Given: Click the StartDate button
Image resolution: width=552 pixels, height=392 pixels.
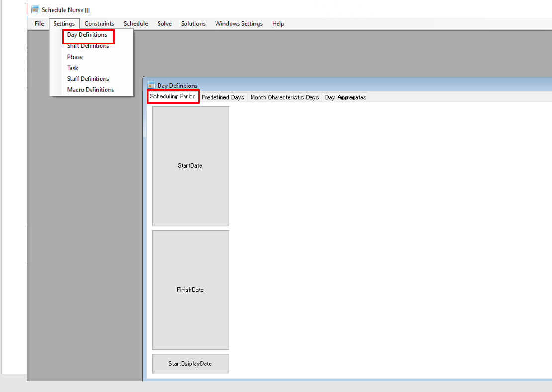Looking at the screenshot, I should 190,166.
